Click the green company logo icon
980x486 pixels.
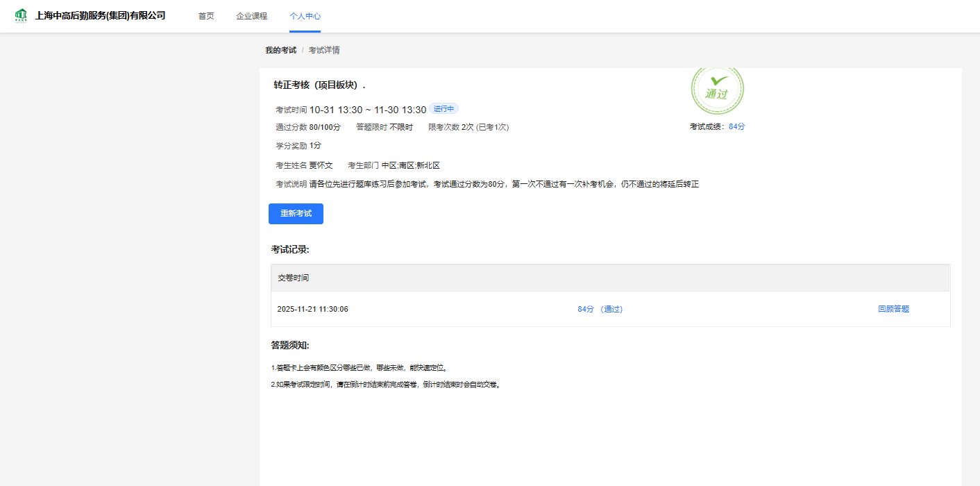click(x=21, y=15)
